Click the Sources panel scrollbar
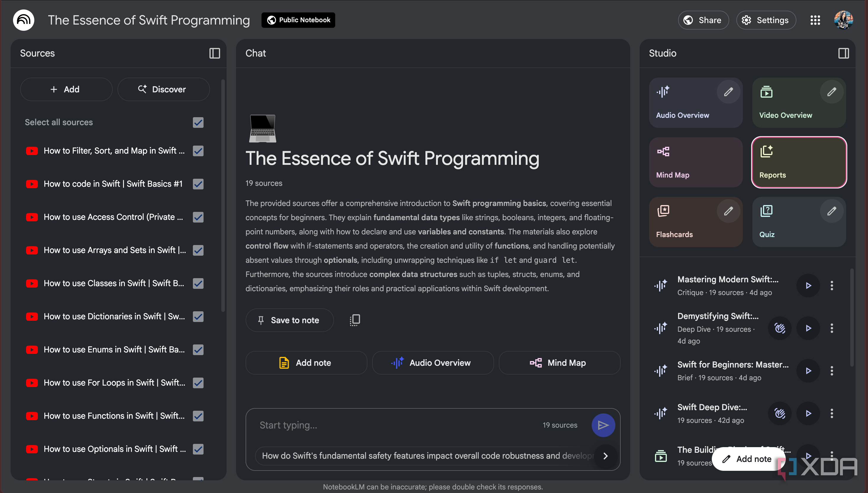Image resolution: width=868 pixels, height=493 pixels. click(223, 195)
